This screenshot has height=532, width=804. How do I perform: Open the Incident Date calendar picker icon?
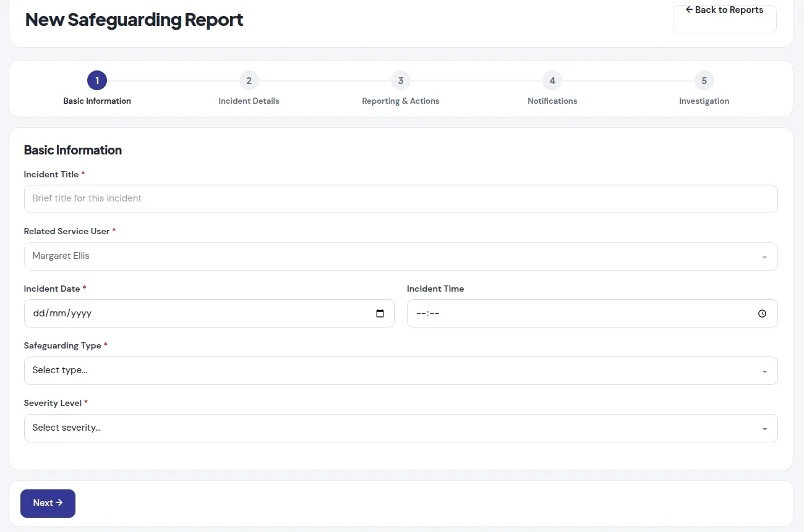tap(380, 313)
